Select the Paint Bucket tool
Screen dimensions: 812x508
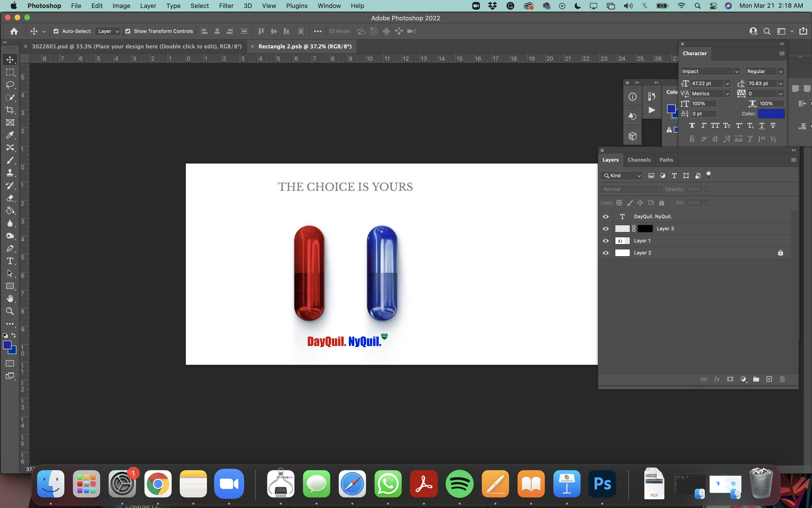(10, 211)
